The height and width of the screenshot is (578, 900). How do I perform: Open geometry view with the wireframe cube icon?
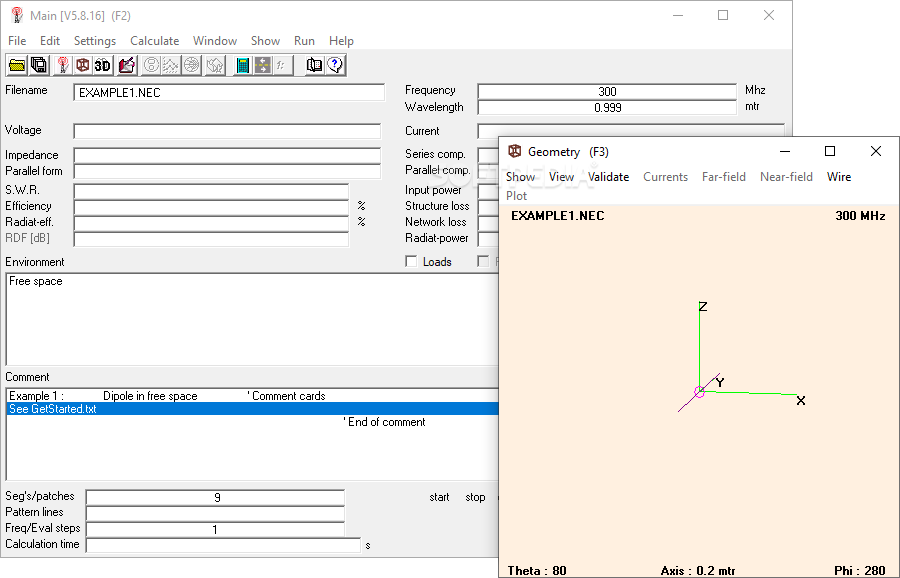(83, 65)
